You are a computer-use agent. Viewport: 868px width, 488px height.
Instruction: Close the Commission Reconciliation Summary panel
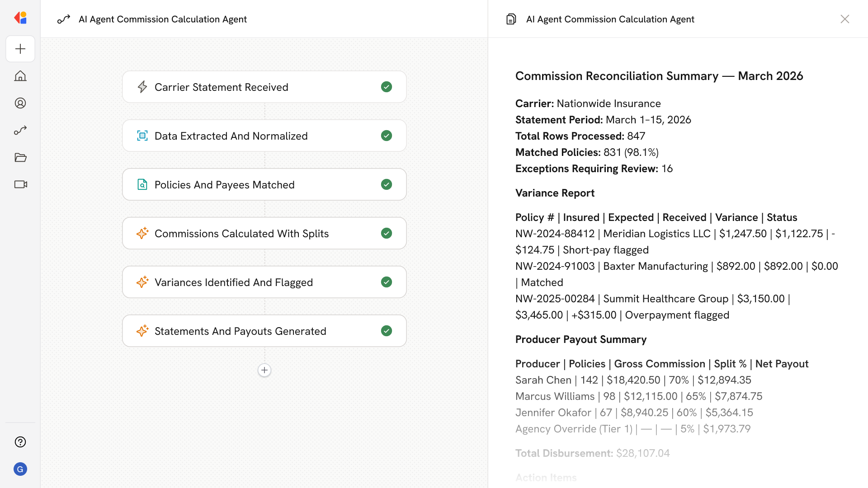[x=844, y=19]
